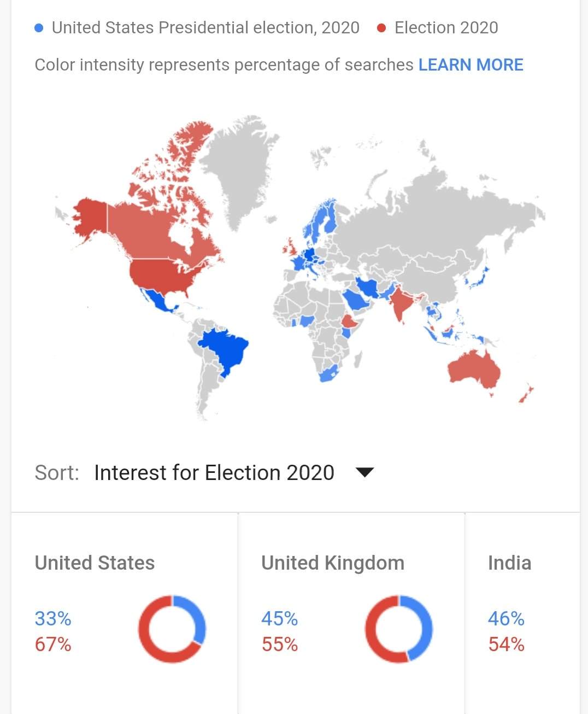This screenshot has height=714, width=588.
Task: Click the blue legend dot for US Presidential election
Action: pyautogui.click(x=39, y=28)
